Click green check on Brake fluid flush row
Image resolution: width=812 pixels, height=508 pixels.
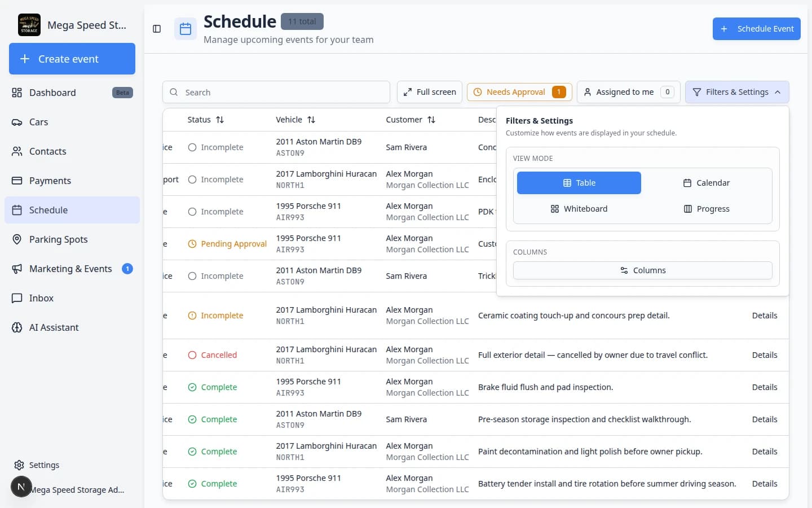[192, 387]
